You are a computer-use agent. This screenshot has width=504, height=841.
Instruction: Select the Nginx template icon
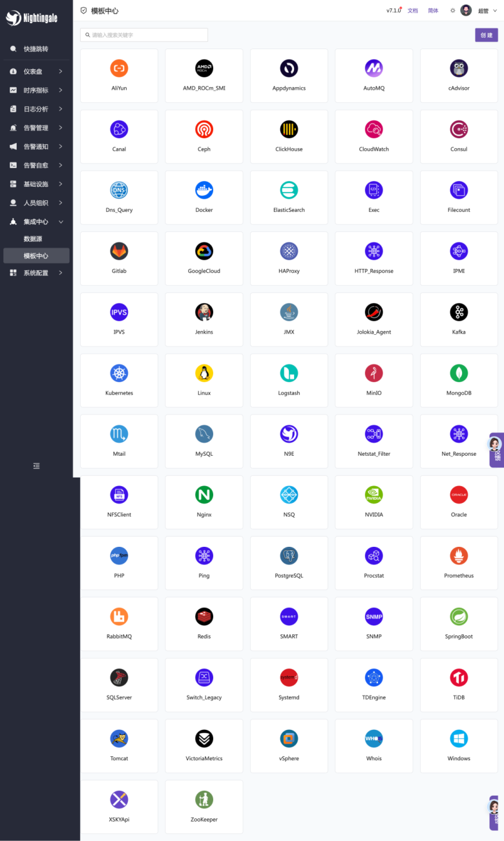204,495
